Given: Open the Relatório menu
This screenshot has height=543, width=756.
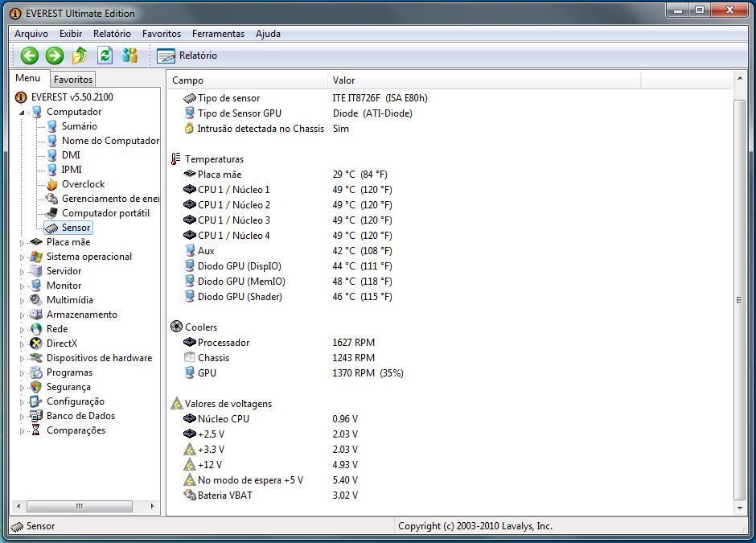Looking at the screenshot, I should 112,34.
